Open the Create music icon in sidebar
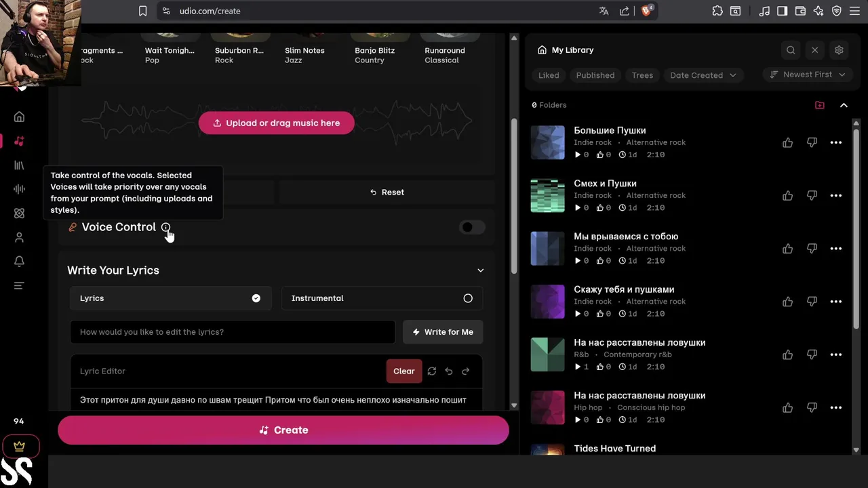 [19, 141]
